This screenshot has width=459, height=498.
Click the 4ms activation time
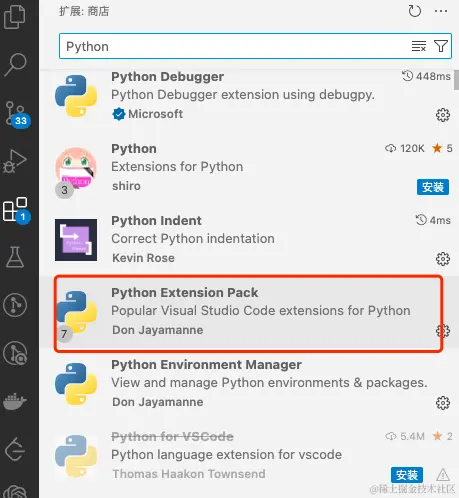pos(433,220)
